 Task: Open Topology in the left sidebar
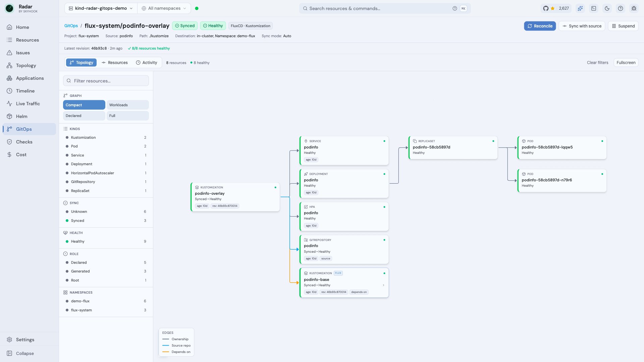[x=29, y=65]
